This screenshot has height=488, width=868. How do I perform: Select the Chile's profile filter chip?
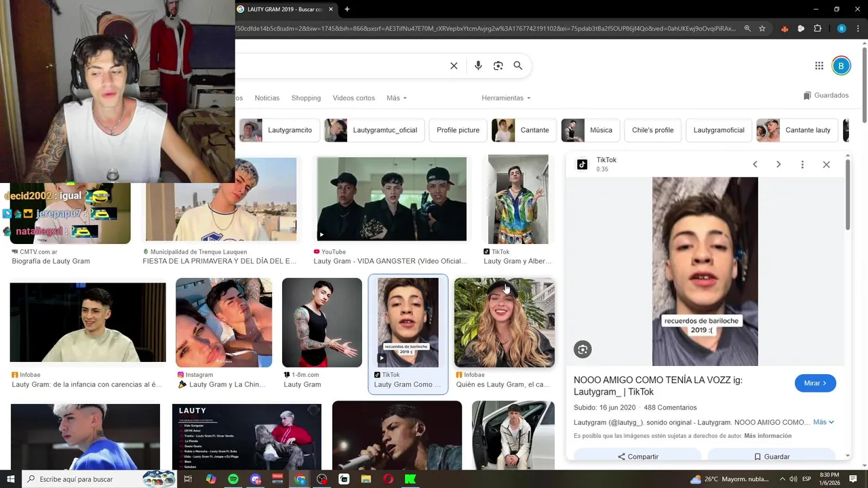652,130
